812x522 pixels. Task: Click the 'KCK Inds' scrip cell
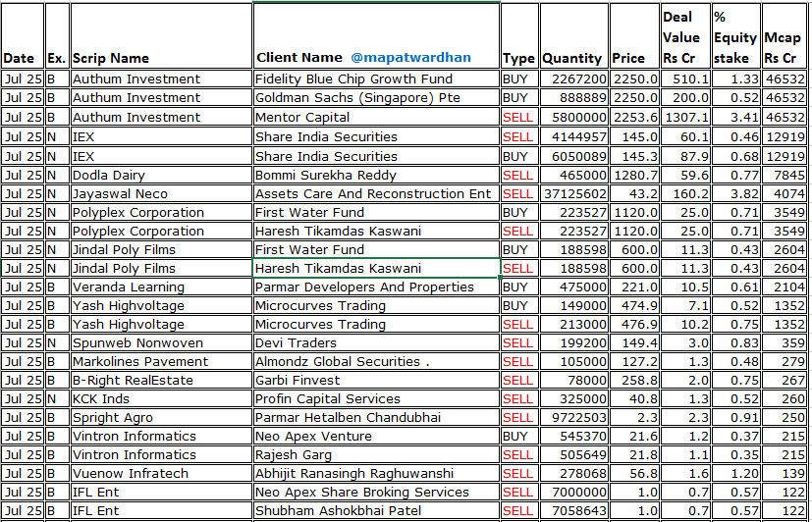pyautogui.click(x=161, y=399)
